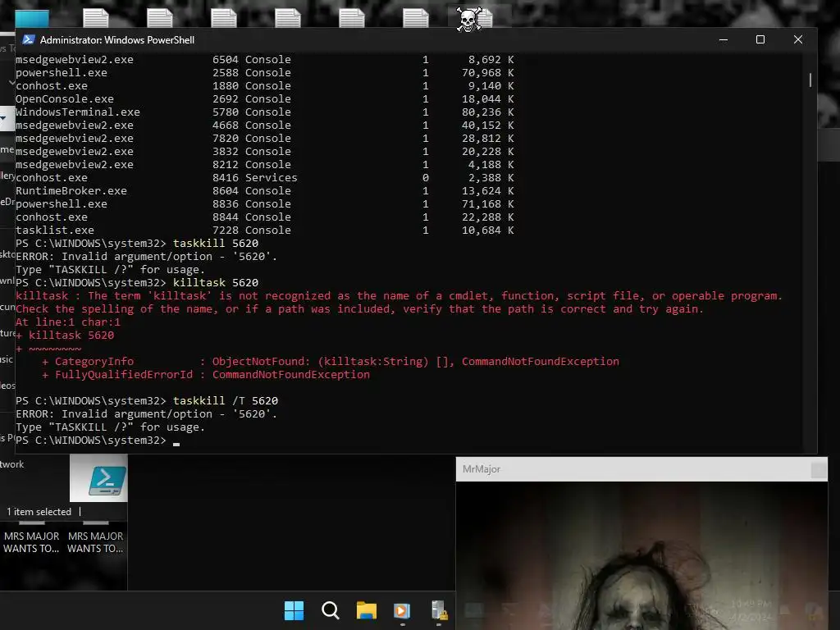Click the conhost.exe Services row, PID 8416
Screen dimensions: 840x630
point(265,177)
